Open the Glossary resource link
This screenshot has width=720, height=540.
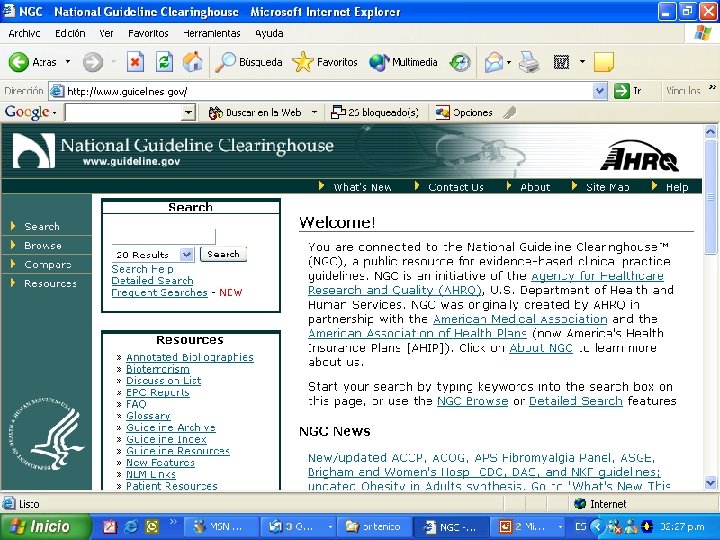pos(148,416)
